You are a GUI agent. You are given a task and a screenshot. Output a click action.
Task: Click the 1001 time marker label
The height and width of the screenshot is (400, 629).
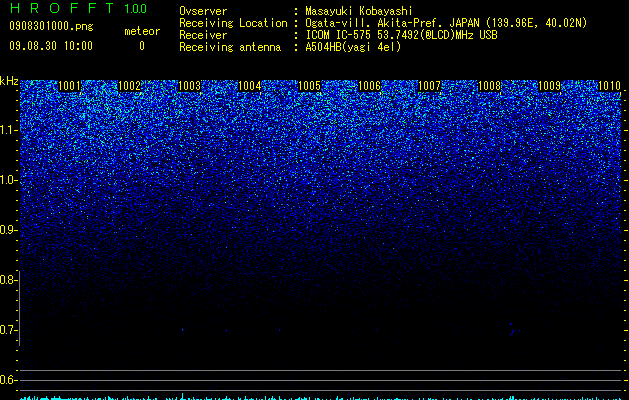(69, 86)
